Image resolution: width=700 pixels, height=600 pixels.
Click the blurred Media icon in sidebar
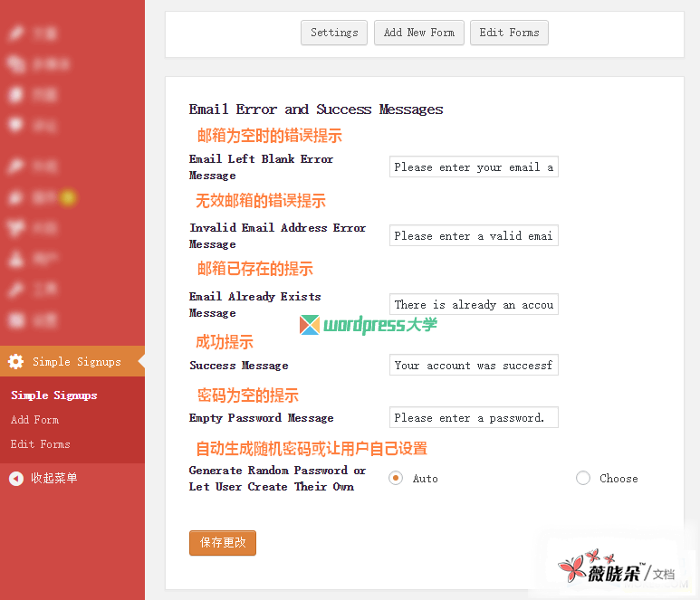click(16, 64)
